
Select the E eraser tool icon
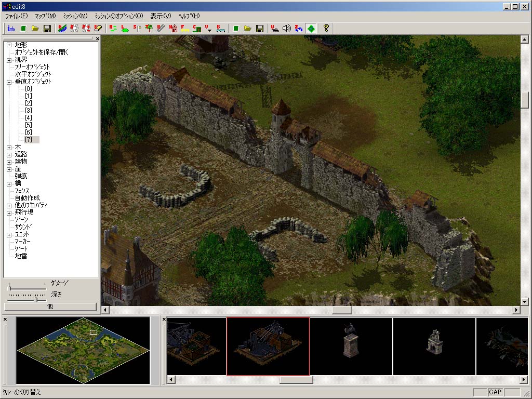click(98, 29)
